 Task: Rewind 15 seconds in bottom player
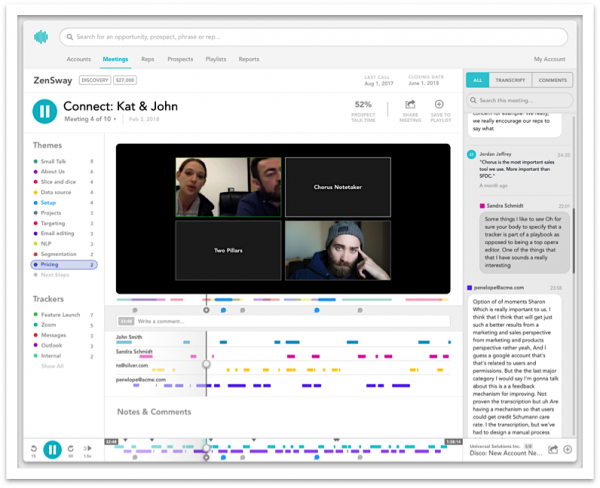tap(34, 450)
